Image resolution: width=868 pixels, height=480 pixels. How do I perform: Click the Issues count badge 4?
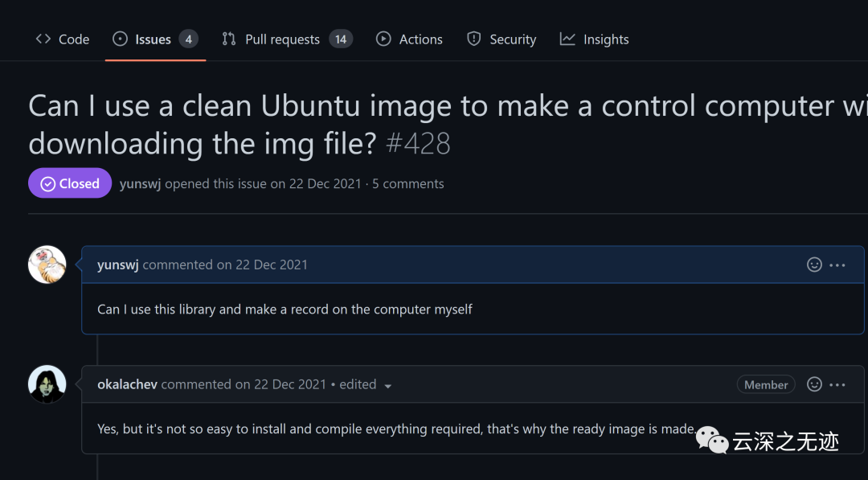(x=188, y=39)
